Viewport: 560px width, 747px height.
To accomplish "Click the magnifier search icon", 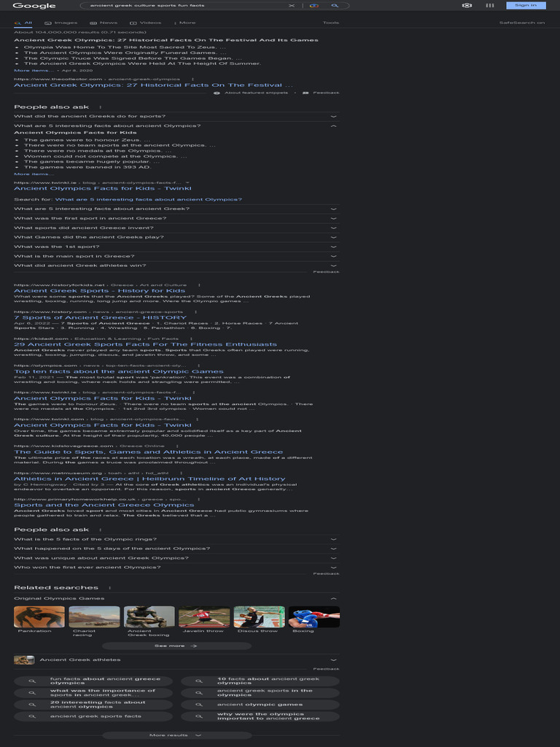I will tap(335, 6).
